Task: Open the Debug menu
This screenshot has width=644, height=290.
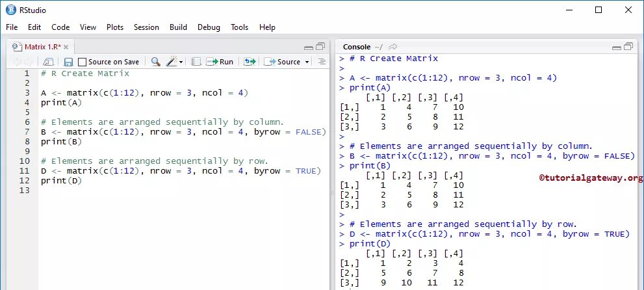Action: (x=209, y=27)
